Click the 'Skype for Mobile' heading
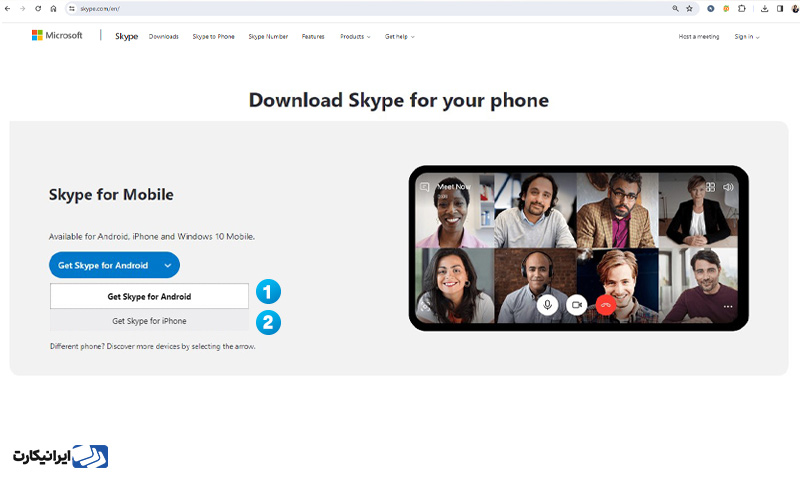Image resolution: width=800 pixels, height=477 pixels. (111, 194)
